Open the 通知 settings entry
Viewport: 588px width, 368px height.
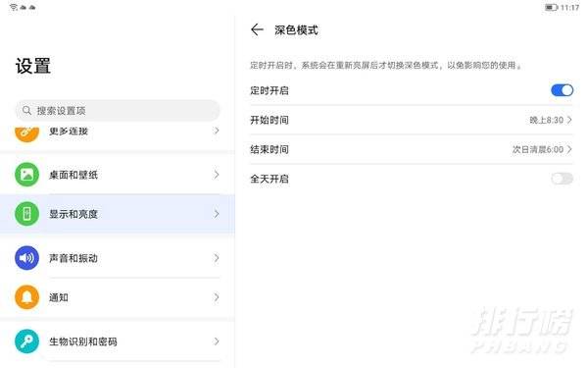(x=118, y=297)
